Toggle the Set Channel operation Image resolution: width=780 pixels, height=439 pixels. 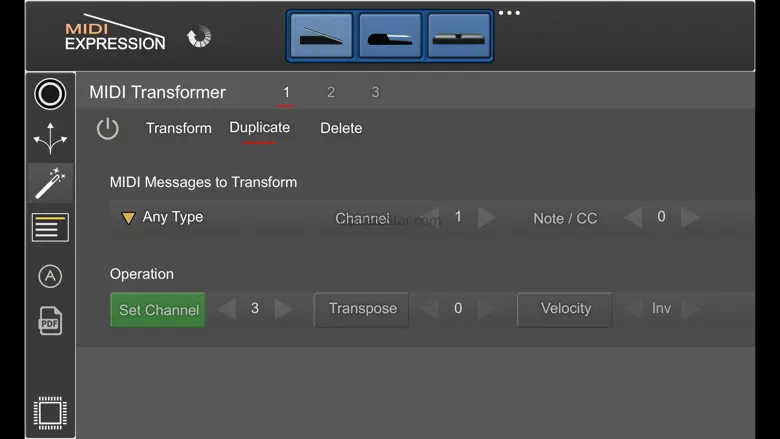pyautogui.click(x=158, y=310)
